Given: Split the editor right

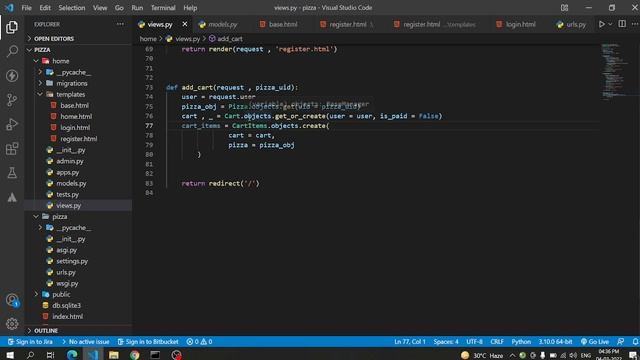Looking at the screenshot, I should 622,24.
